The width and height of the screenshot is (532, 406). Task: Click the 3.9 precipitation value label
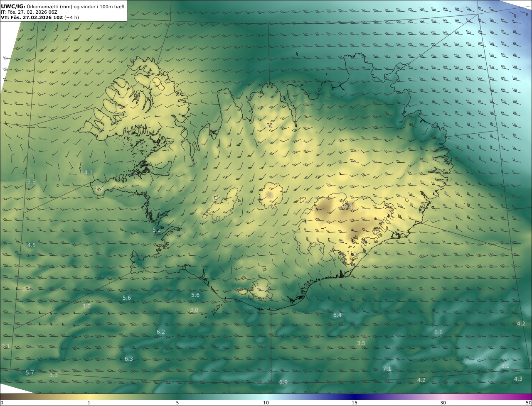click(32, 181)
